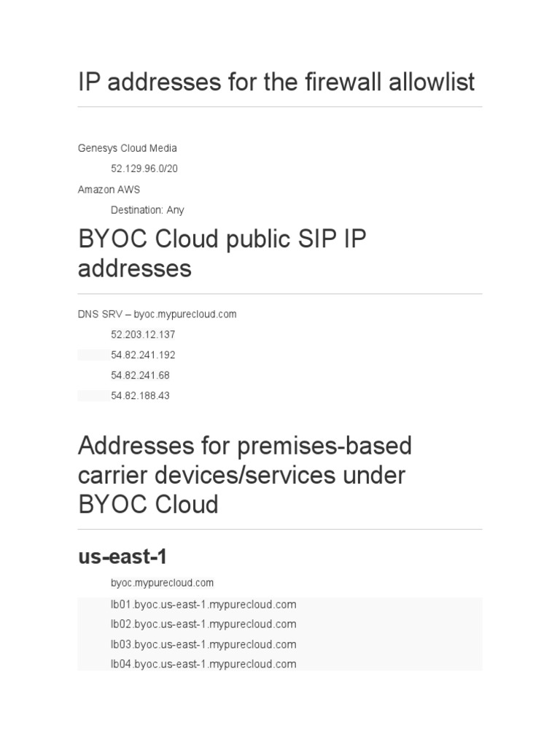This screenshot has height=747, width=560.
Task: Click the "Addresses for premises-based carrier devices" heading
Action: click(x=245, y=474)
